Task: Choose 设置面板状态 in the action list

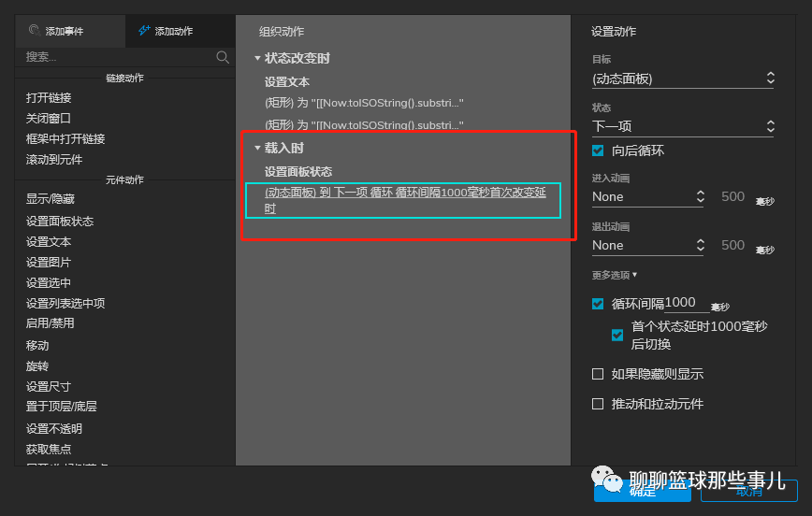Action: pyautogui.click(x=60, y=221)
